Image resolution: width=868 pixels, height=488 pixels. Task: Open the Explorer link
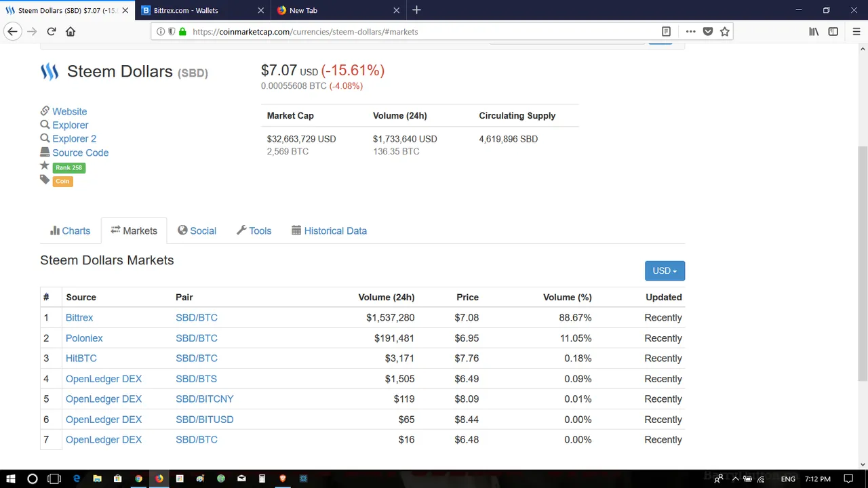(70, 125)
